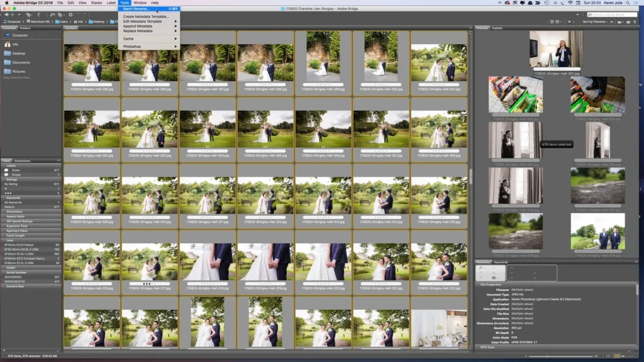This screenshot has width=644, height=362.
Task: Expand the Aperture Value filter section
Action: [x=16, y=231]
